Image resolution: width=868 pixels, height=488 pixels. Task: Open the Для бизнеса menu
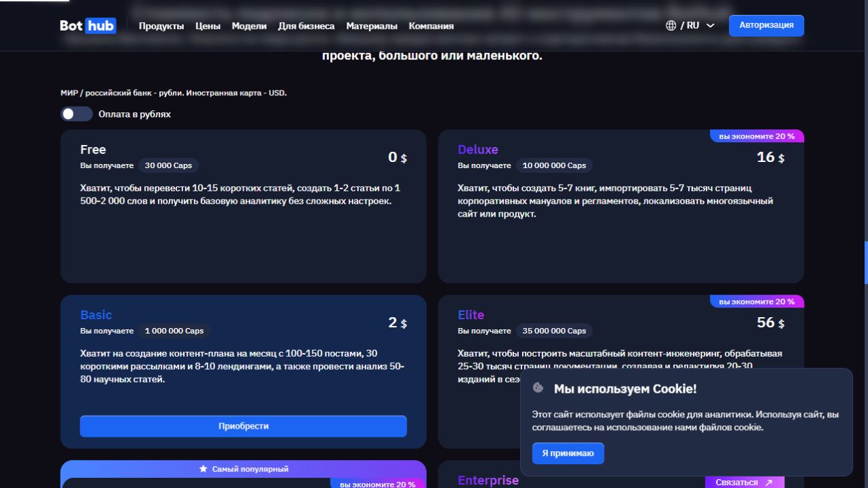click(x=306, y=26)
